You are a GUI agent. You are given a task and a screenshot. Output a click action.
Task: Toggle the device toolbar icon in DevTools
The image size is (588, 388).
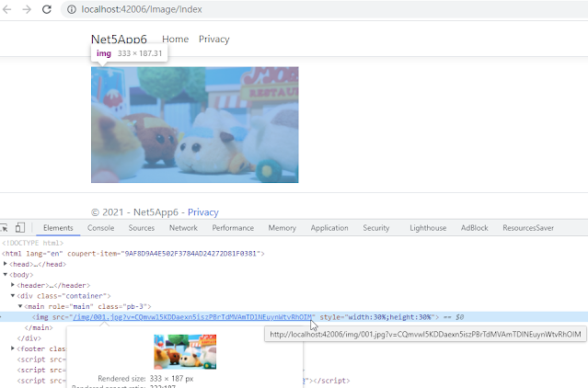click(20, 228)
